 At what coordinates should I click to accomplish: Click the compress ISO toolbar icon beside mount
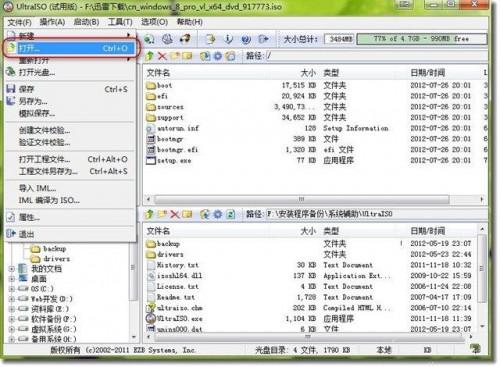pyautogui.click(x=185, y=39)
